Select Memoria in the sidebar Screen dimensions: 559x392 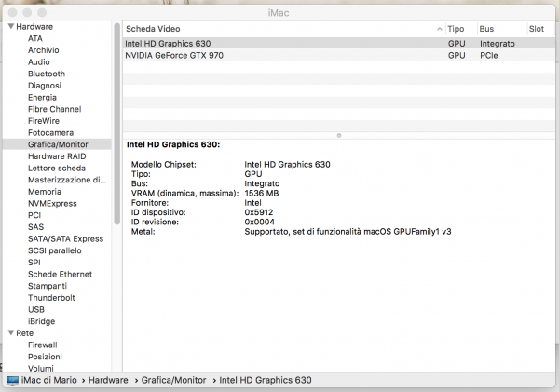pyautogui.click(x=45, y=191)
